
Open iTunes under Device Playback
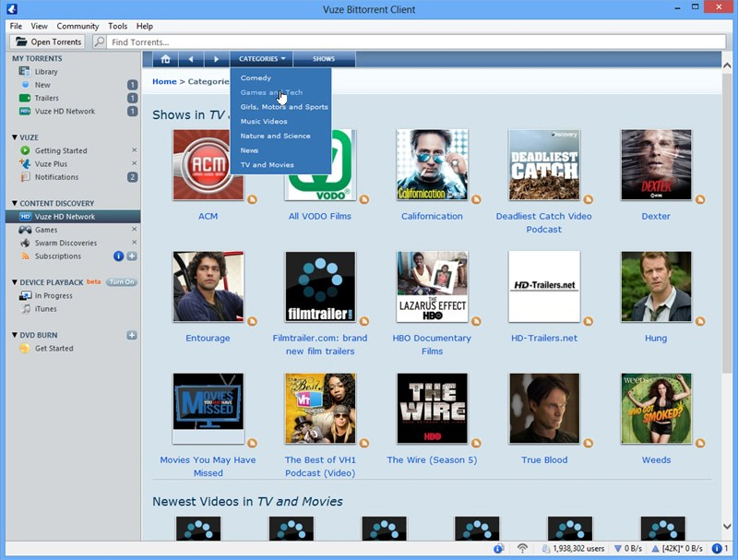[x=45, y=309]
